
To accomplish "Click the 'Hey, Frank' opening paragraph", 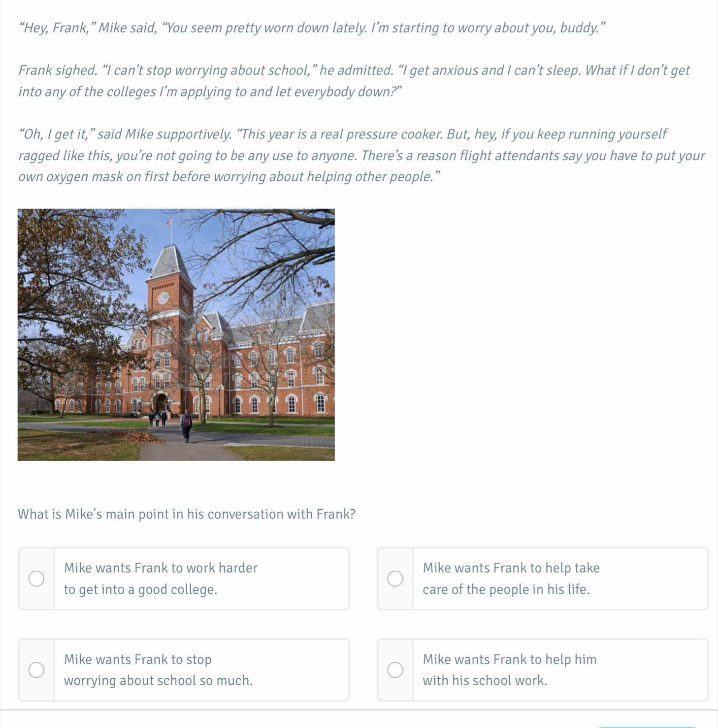I will coord(311,28).
